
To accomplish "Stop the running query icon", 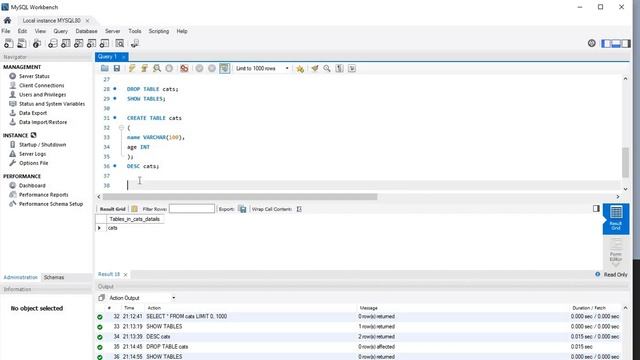I will click(x=169, y=69).
